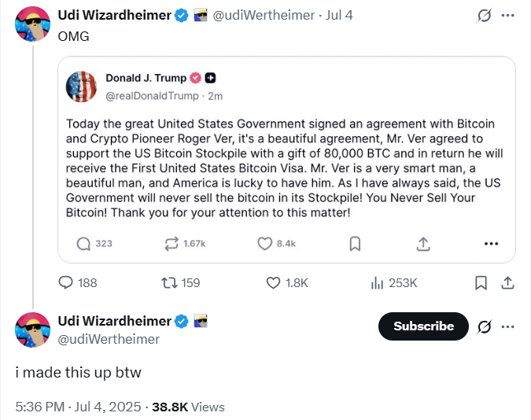The width and height of the screenshot is (531, 420).
Task: Repost the OMG tweet with 159 reposts
Action: tap(168, 282)
